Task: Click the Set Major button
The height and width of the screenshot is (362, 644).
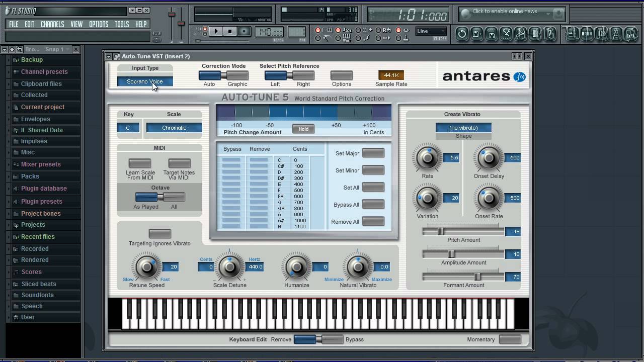Action: 373,153
